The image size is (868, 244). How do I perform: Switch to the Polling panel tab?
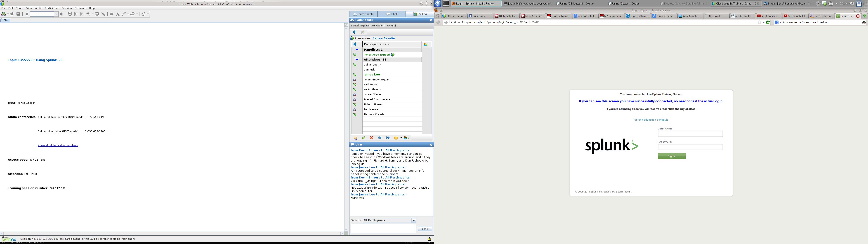(420, 14)
